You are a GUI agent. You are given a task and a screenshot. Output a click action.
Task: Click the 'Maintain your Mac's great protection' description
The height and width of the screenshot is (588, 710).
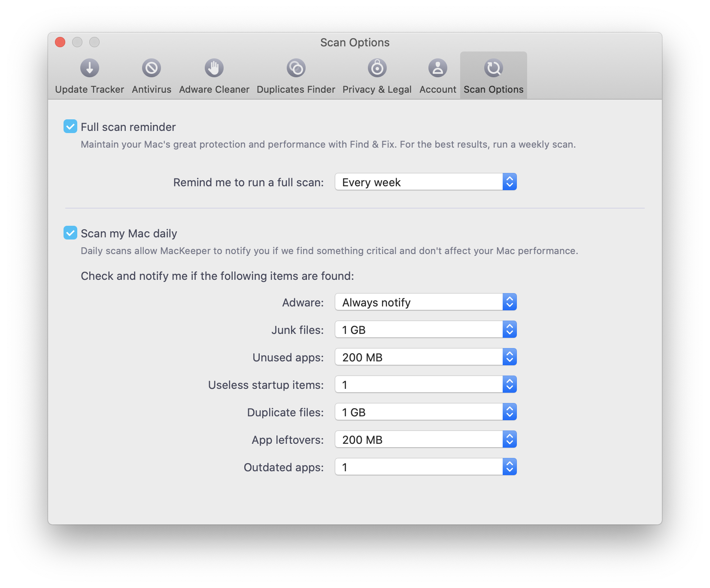click(328, 145)
